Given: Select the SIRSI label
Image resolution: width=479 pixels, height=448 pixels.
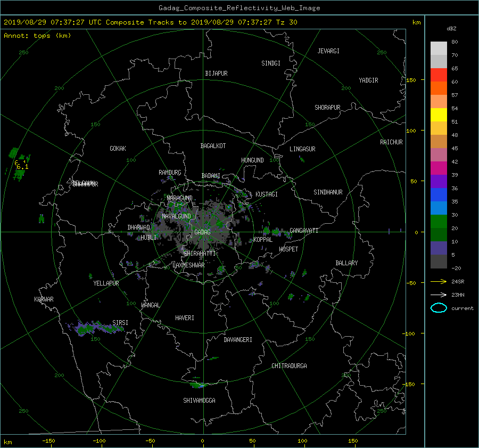Looking at the screenshot, I should pyautogui.click(x=120, y=323).
